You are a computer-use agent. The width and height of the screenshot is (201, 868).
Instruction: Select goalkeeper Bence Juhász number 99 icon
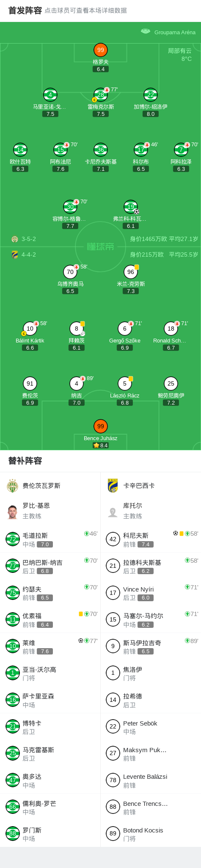(100, 426)
